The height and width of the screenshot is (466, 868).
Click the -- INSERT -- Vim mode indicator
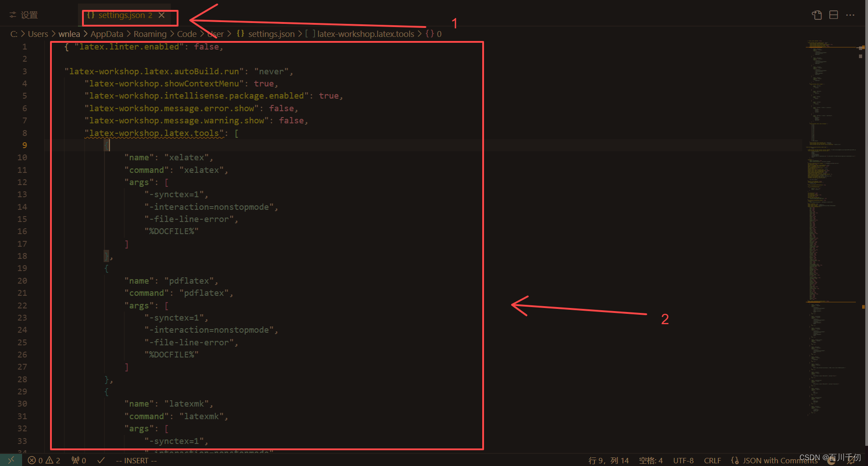coord(136,460)
